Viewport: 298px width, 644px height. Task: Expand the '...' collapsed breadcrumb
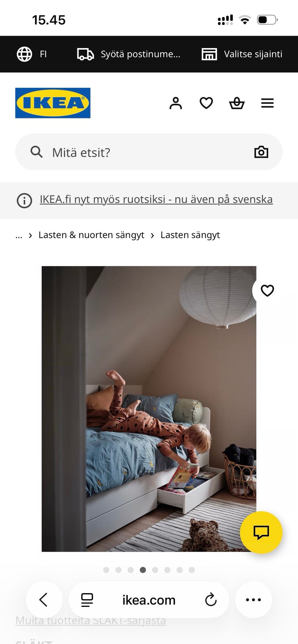tap(19, 235)
